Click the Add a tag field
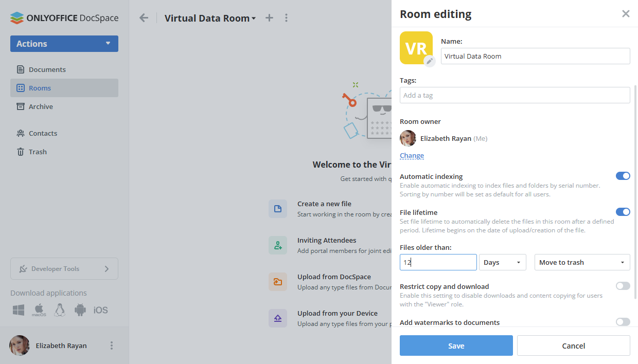 click(515, 95)
